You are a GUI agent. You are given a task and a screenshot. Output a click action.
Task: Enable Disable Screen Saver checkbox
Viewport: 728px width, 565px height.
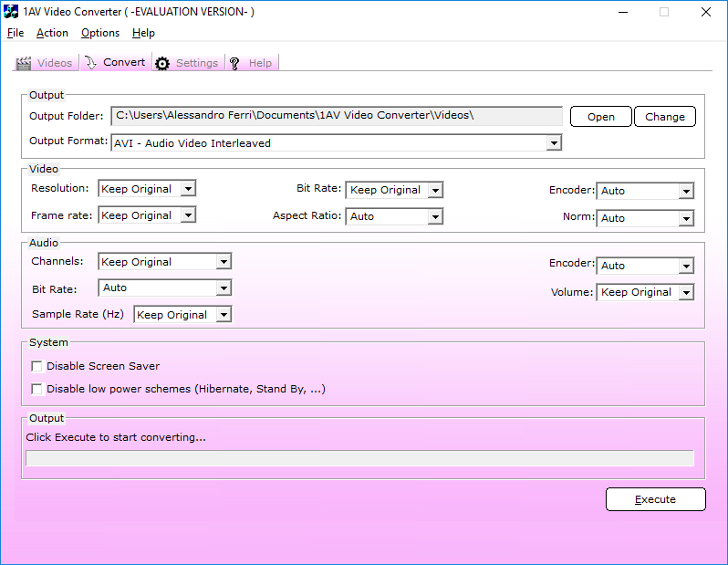(36, 366)
